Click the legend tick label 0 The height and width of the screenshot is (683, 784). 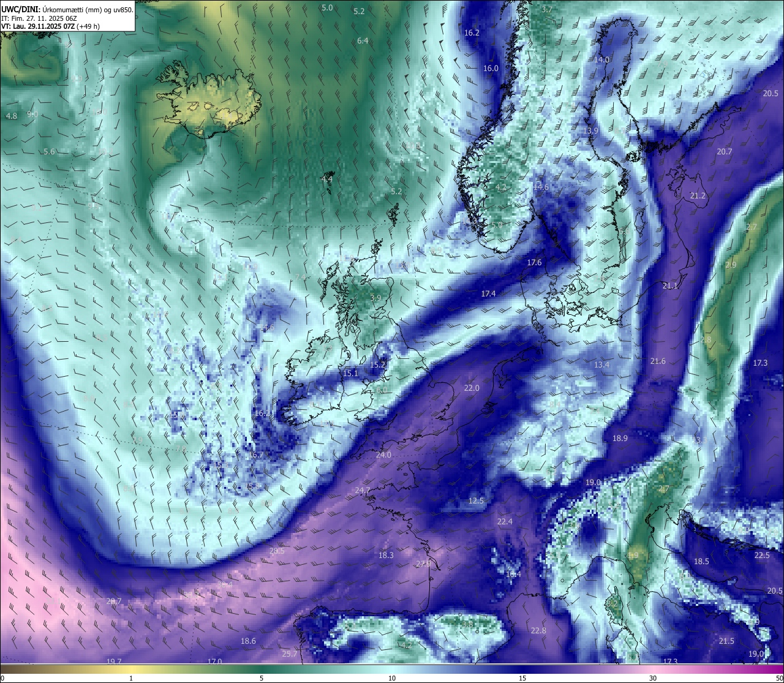pyautogui.click(x=2, y=678)
